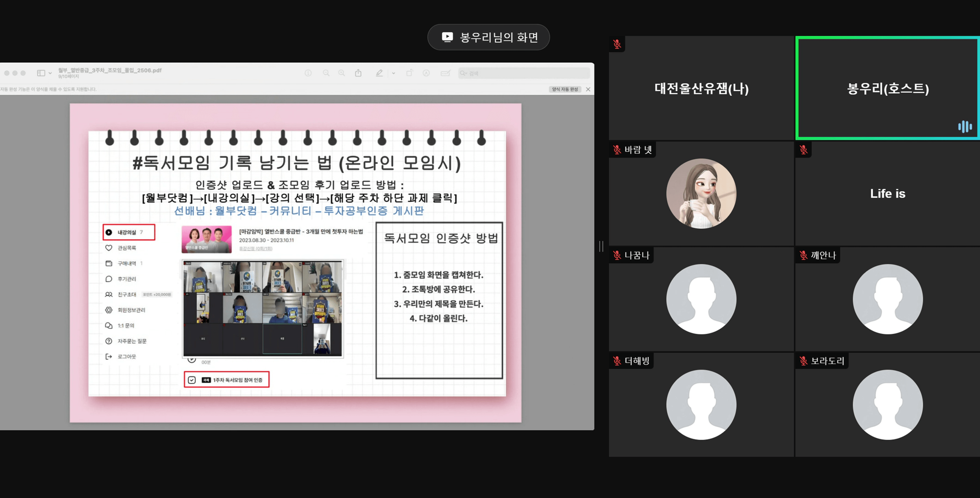Click the mute indicator on 대전울산유잼 tile

[x=617, y=44]
